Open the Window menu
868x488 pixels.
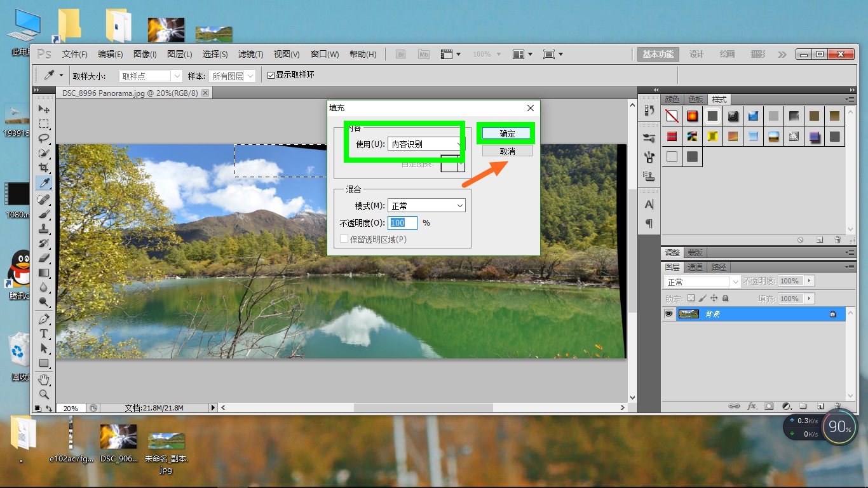pyautogui.click(x=325, y=54)
